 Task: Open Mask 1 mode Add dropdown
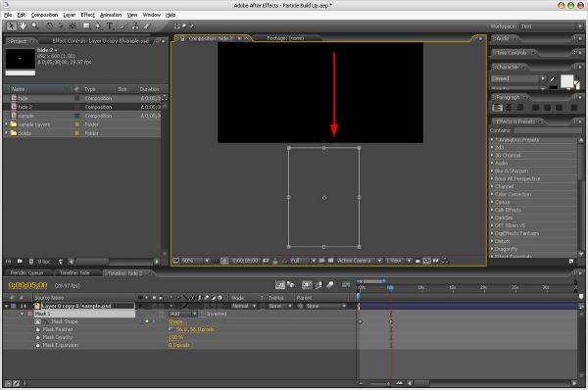[183, 314]
